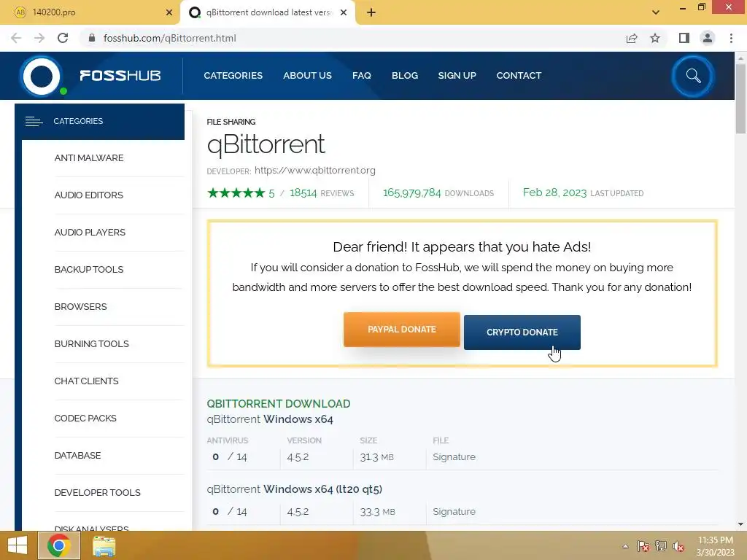747x560 pixels.
Task: Close the 140200.pro tab
Action: pos(169,12)
